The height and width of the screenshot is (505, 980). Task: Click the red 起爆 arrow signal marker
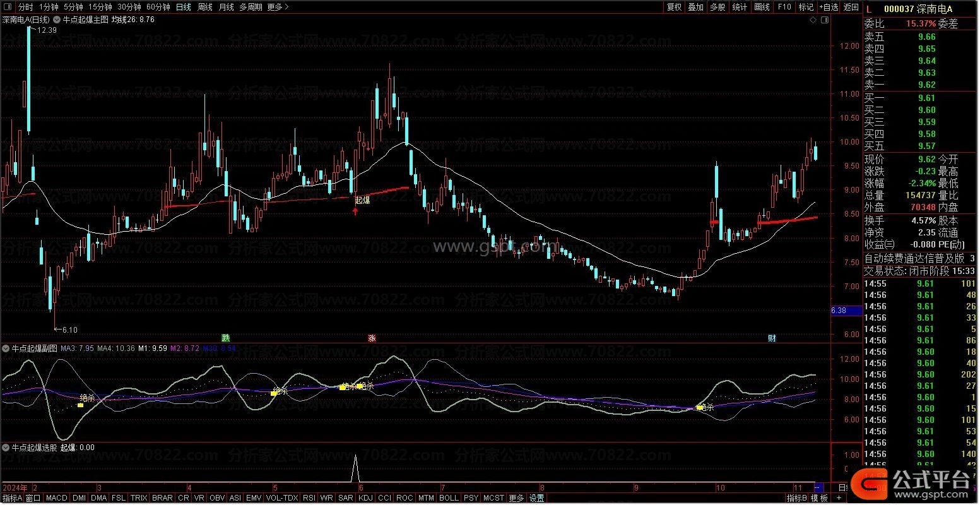click(355, 211)
